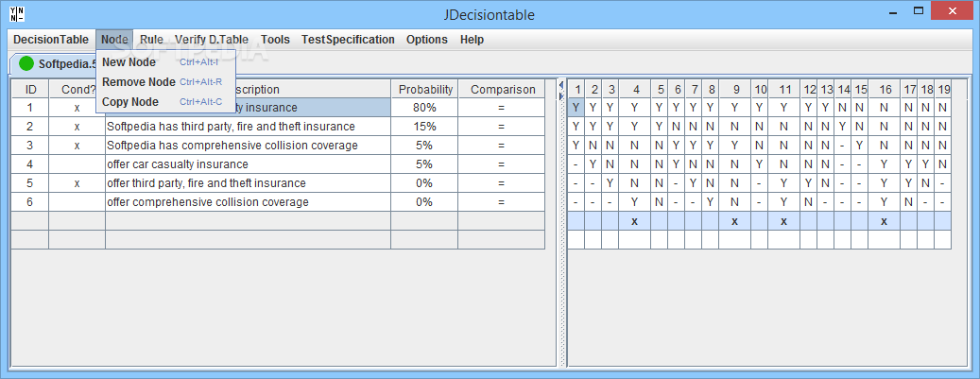
Task: Choose New Node from the Node menu
Action: (x=165, y=62)
